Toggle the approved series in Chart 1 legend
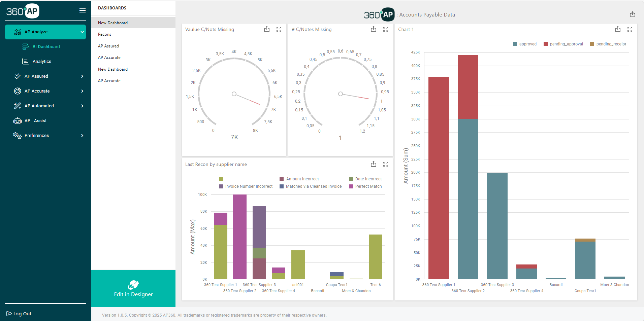The width and height of the screenshot is (644, 321). point(525,44)
